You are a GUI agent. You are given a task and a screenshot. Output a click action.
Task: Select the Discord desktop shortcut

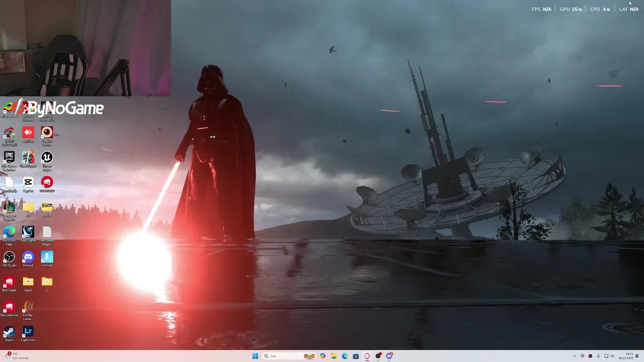click(28, 259)
